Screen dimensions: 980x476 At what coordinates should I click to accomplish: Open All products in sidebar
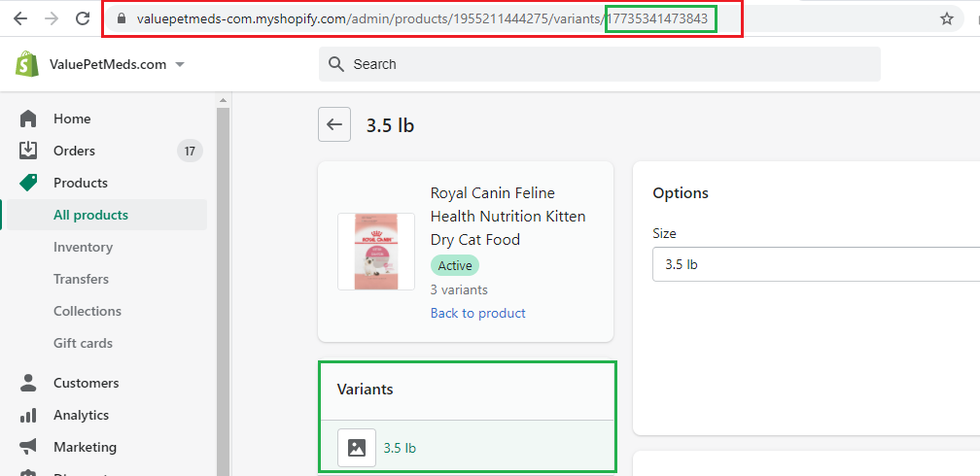coord(90,215)
